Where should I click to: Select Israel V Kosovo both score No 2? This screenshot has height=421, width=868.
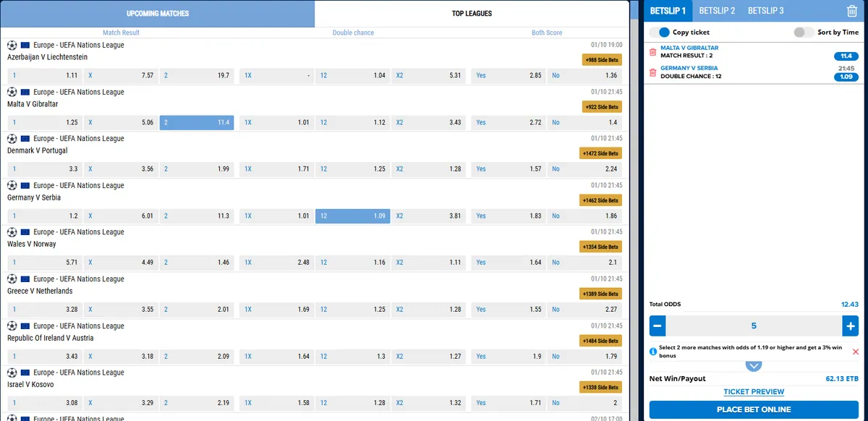coord(584,403)
